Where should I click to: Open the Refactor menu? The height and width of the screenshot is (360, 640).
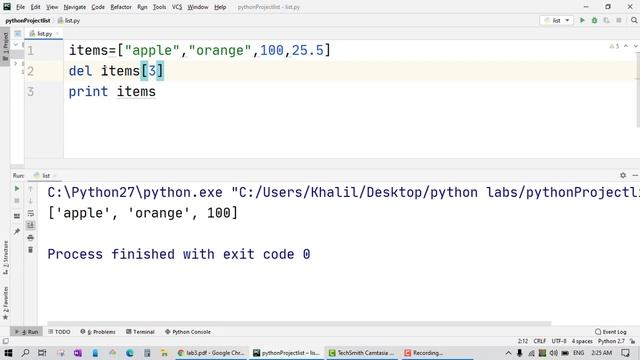(x=121, y=7)
